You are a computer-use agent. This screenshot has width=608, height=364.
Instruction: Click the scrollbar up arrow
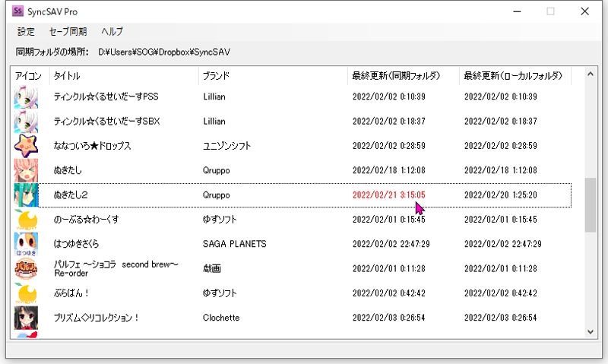point(591,74)
